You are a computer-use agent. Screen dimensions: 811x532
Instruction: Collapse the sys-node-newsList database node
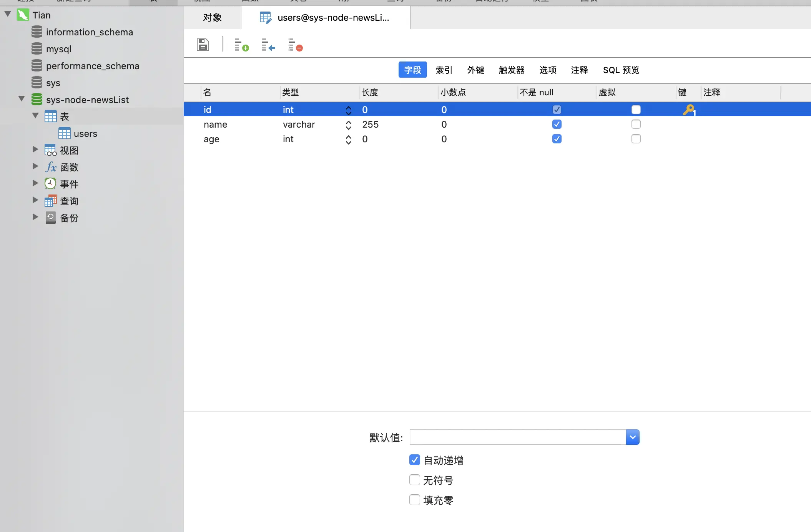[x=22, y=99]
